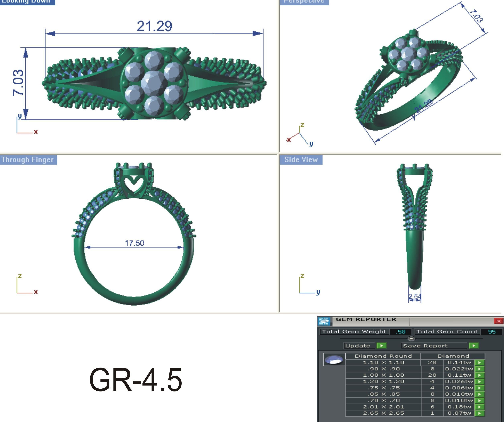Select the .85 X .85 size cell
The height and width of the screenshot is (422, 504).
383,394
